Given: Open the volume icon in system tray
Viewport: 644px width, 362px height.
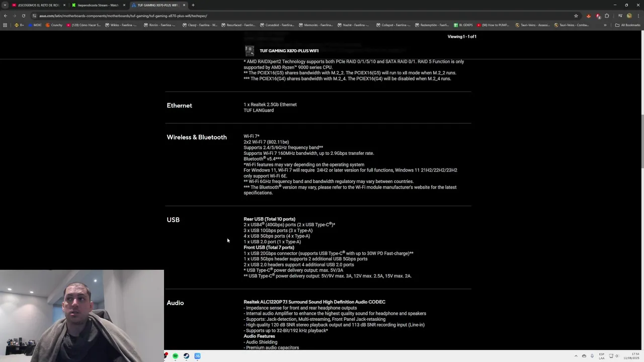Looking at the screenshot, I should pyautogui.click(x=617, y=356).
